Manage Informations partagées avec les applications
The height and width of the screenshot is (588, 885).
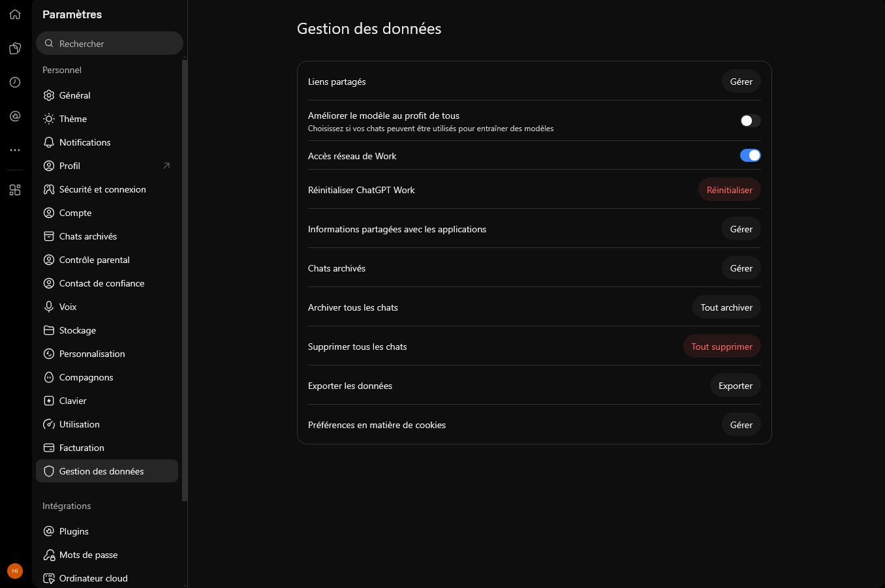(741, 229)
